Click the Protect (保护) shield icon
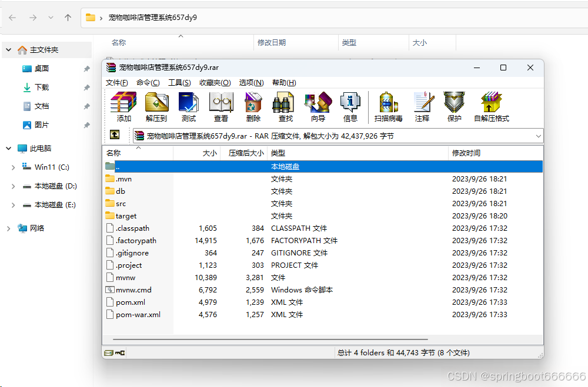Image resolution: width=588 pixels, height=387 pixels. click(454, 107)
